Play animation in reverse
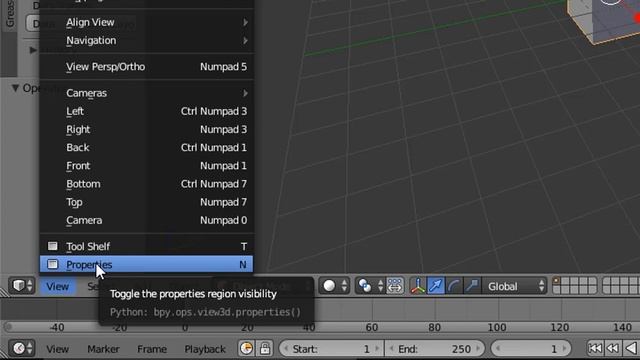The width and height of the screenshot is (640, 360). (631, 349)
